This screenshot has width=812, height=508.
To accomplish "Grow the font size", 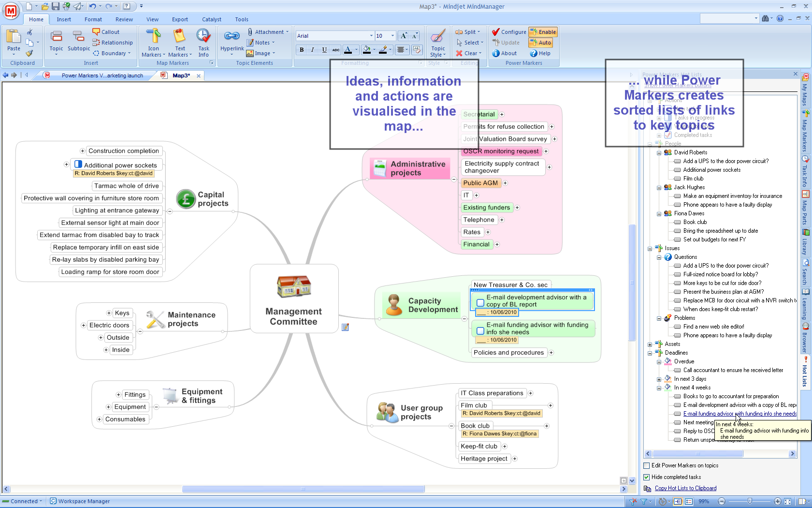I will [x=404, y=36].
